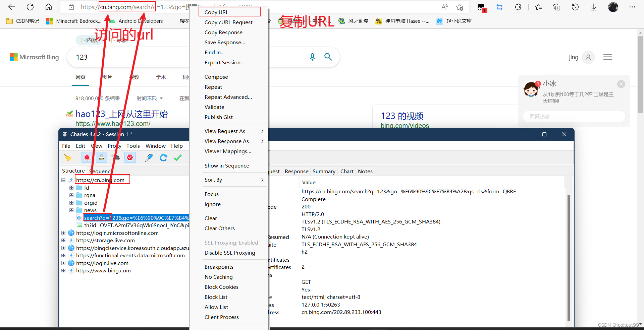Open browser History clock icon
Image resolution: width=644 pixels, height=330 pixels.
575,7
